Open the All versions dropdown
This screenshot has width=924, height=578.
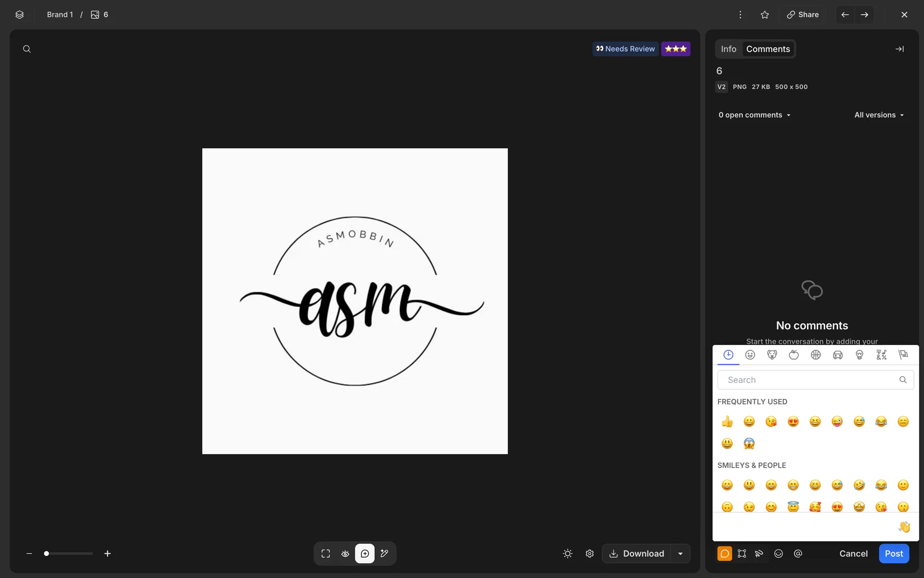click(x=879, y=115)
